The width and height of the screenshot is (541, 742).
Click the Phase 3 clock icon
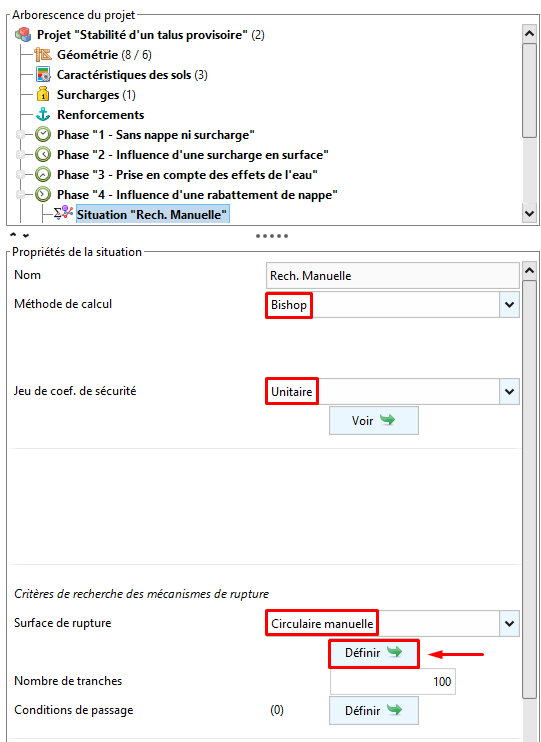43,175
